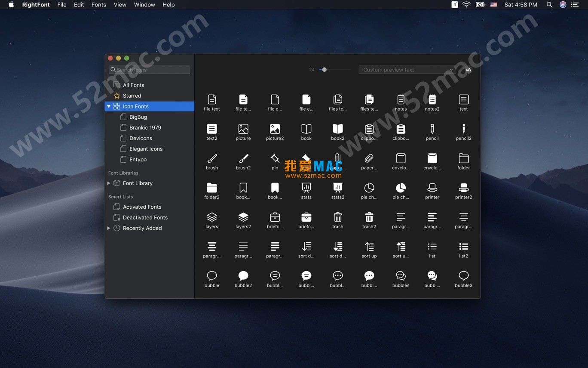Viewport: 588px width, 368px height.
Task: Open the Help menu
Action: [x=168, y=5]
